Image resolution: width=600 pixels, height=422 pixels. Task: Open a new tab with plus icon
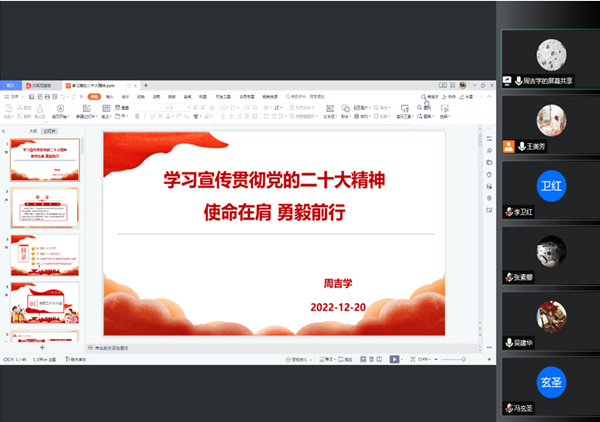pos(146,86)
